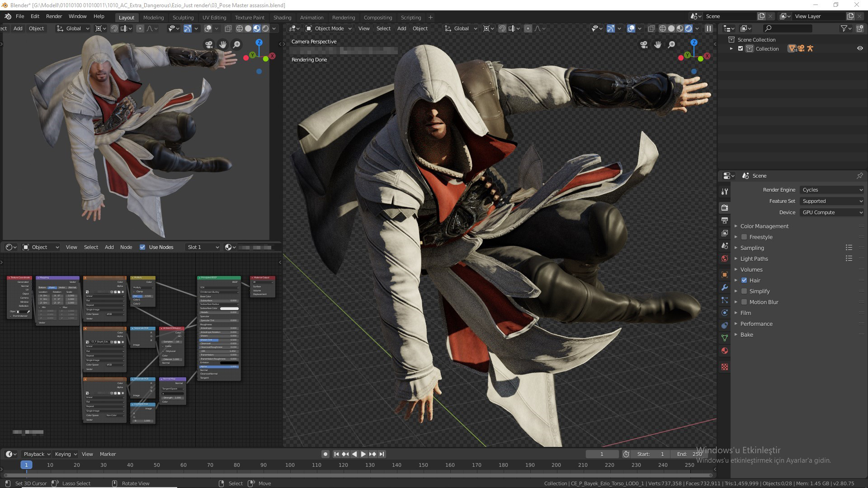Click the Render button to start rendering
This screenshot has height=488, width=868.
point(54,16)
